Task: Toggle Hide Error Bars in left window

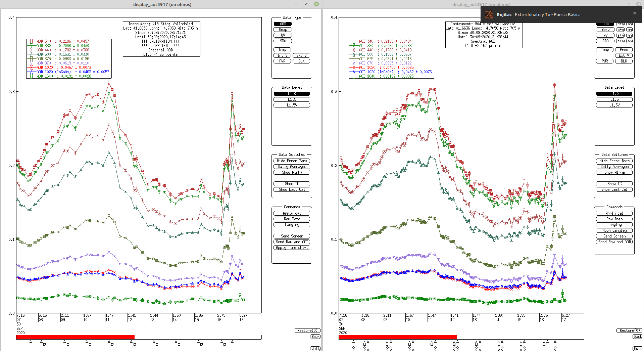Action: point(292,161)
